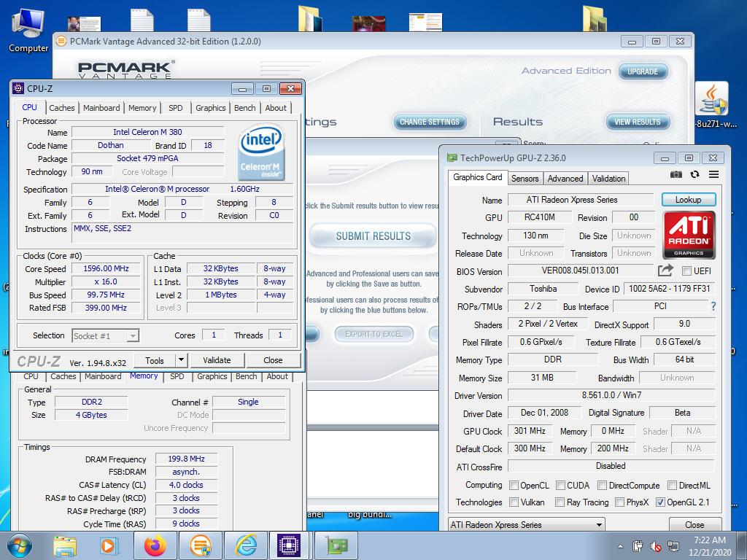Click the Bus Interface question mark
The width and height of the screenshot is (747, 560).
713,306
